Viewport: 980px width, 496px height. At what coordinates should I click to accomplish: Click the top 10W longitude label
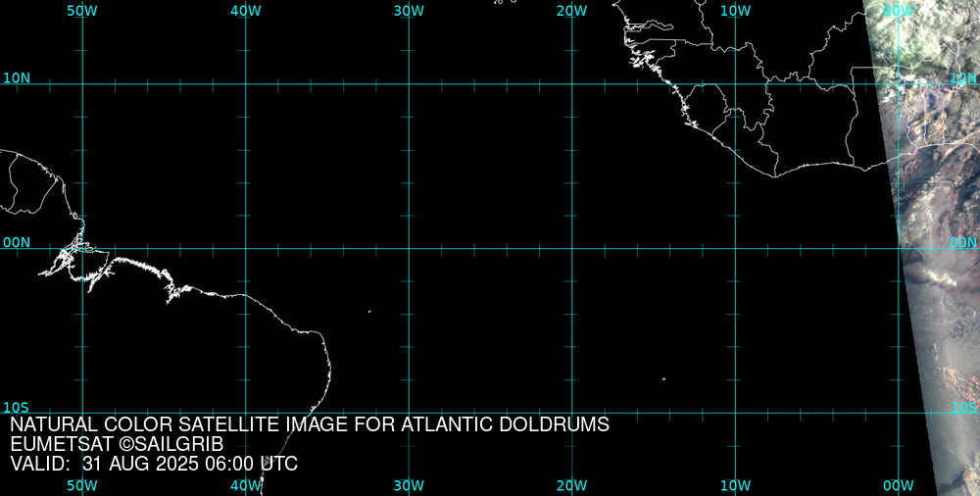(735, 11)
